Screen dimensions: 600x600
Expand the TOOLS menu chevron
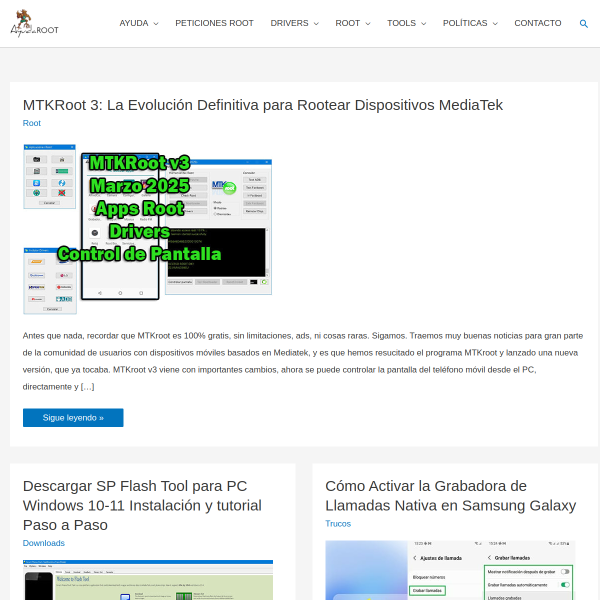point(424,24)
